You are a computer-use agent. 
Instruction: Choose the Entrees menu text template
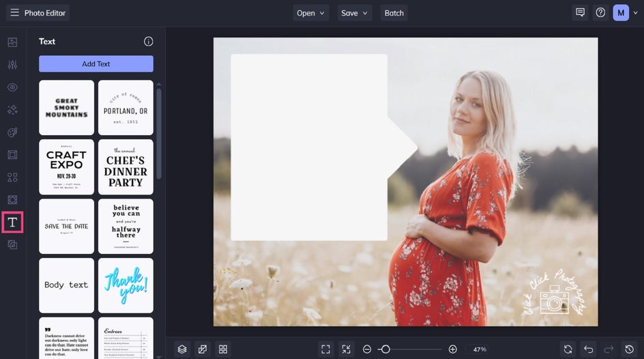click(x=126, y=338)
